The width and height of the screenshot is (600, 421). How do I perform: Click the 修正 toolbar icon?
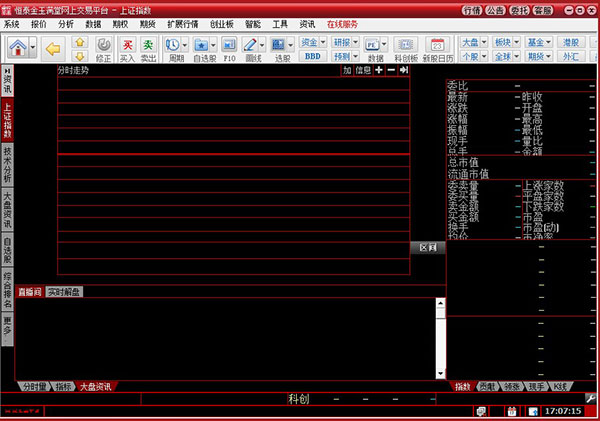[x=104, y=46]
